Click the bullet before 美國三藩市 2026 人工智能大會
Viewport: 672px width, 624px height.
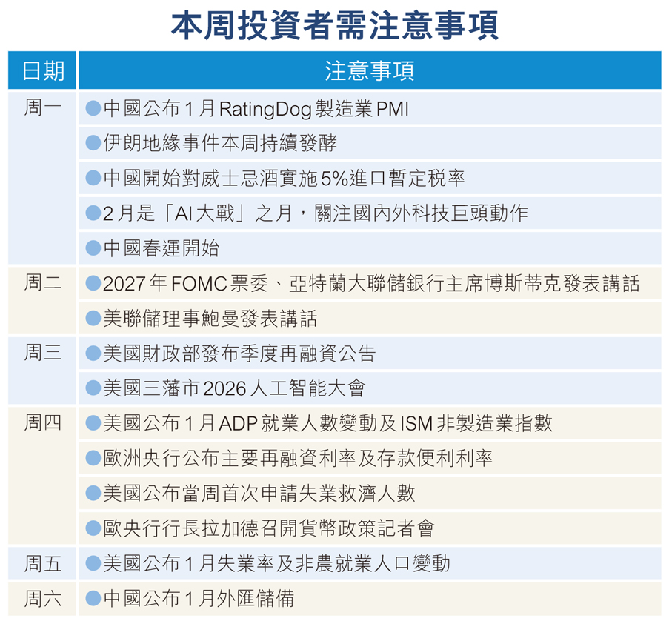click(x=93, y=388)
